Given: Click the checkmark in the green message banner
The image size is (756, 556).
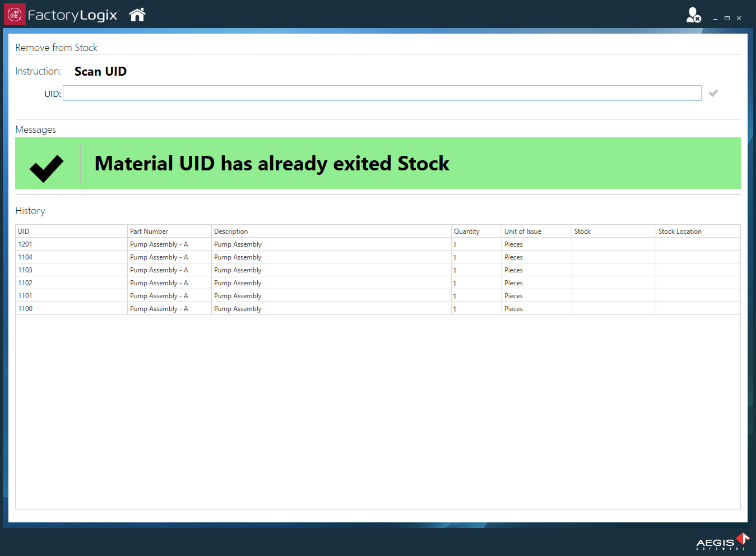Looking at the screenshot, I should pos(45,166).
